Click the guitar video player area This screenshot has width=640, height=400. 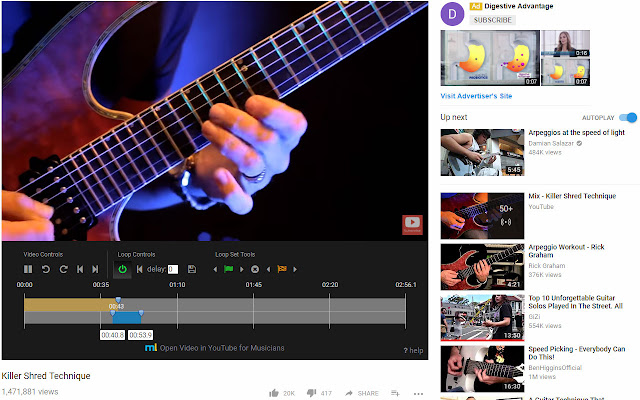(215, 120)
